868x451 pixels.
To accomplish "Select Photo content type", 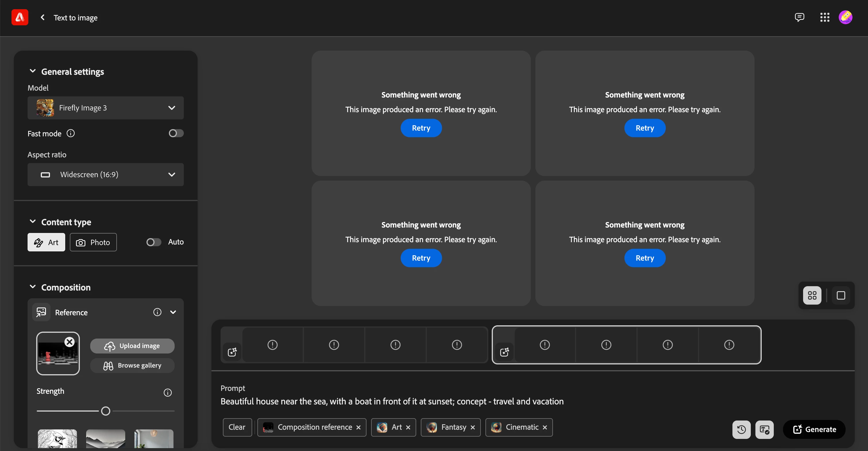I will pos(93,242).
